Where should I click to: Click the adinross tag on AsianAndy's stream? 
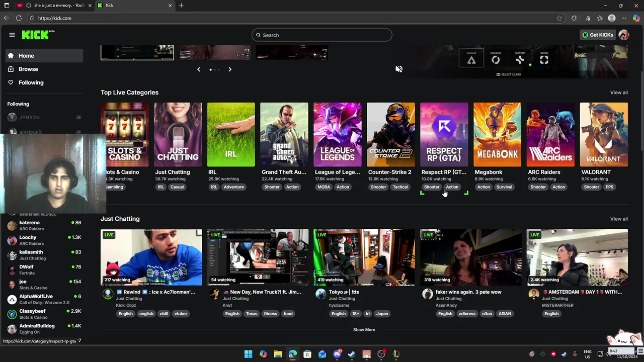[x=467, y=314]
